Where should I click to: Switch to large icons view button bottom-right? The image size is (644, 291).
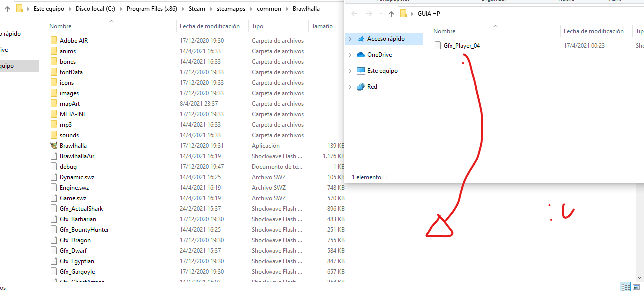(636, 286)
